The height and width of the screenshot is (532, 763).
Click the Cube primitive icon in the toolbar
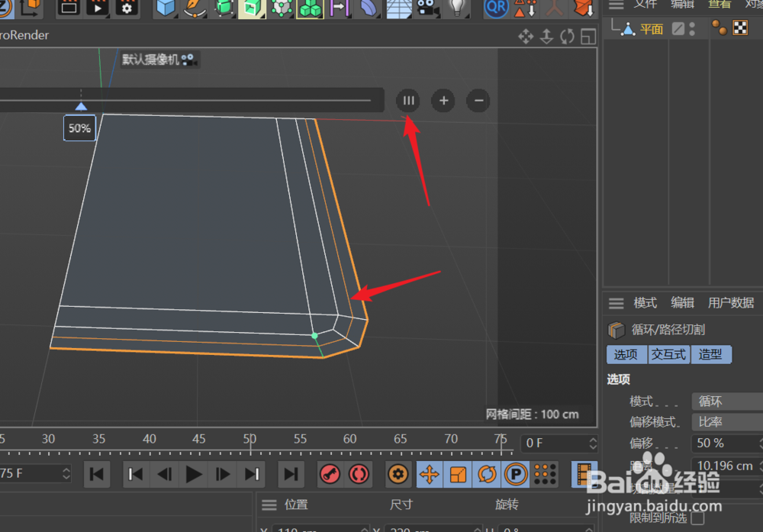tap(166, 9)
